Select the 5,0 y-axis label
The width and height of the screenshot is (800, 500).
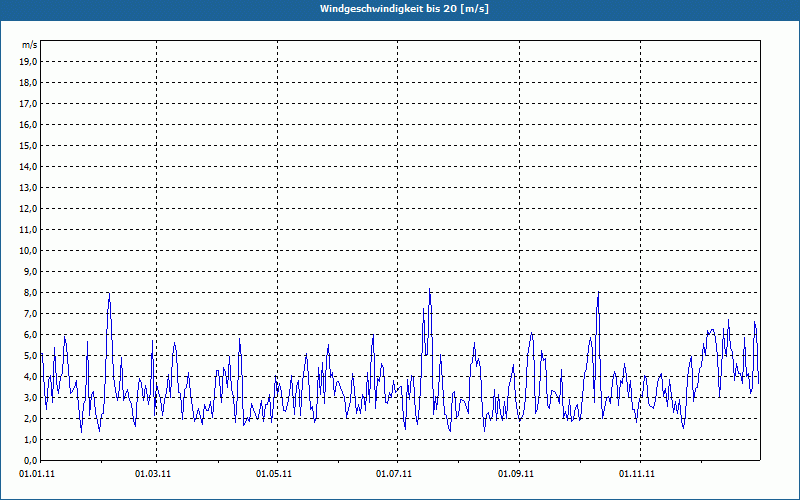30,356
